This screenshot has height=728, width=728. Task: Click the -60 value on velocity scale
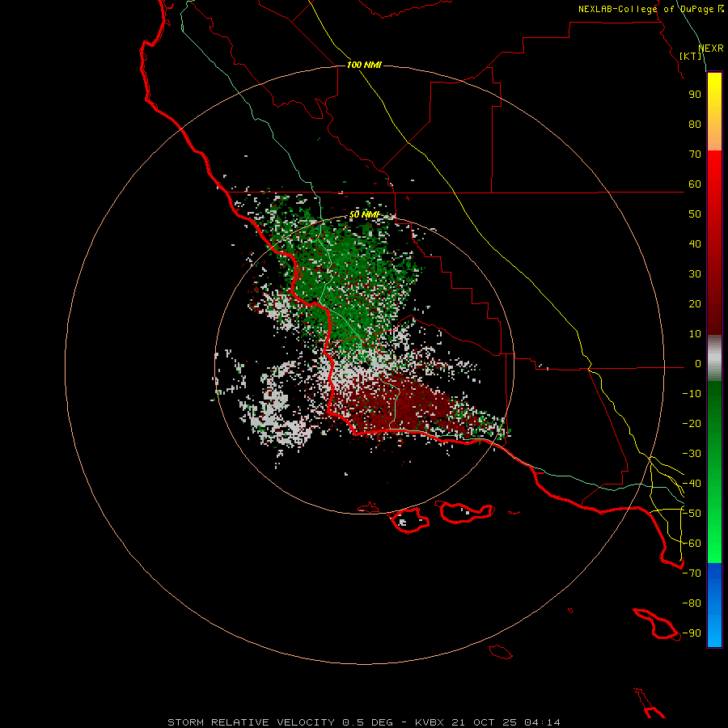(692, 544)
